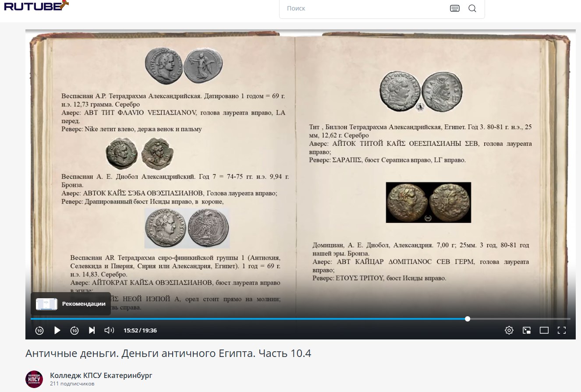Click the video title Античные деньги
Image resolution: width=581 pixels, height=392 pixels.
168,353
